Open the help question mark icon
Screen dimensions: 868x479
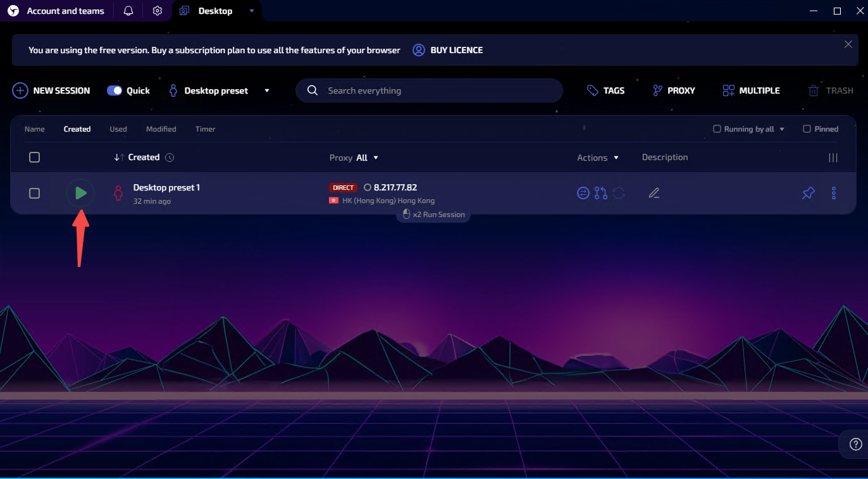[x=855, y=444]
